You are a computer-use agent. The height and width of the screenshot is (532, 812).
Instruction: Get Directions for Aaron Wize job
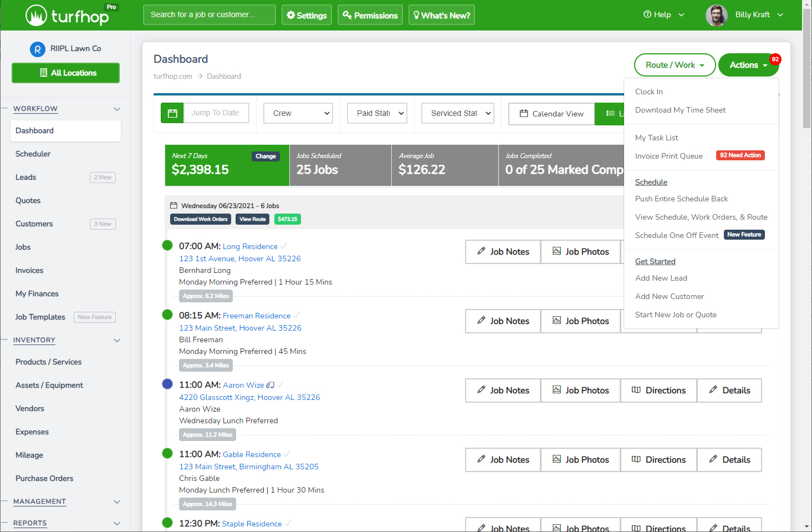point(658,391)
